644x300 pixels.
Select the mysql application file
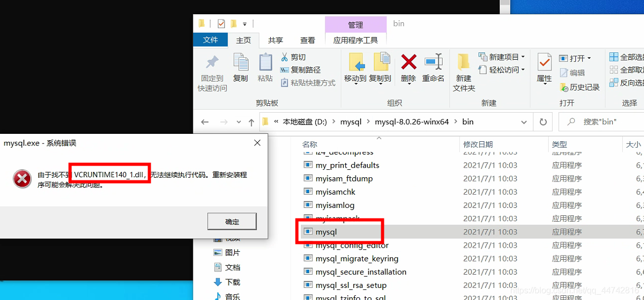tap(326, 232)
